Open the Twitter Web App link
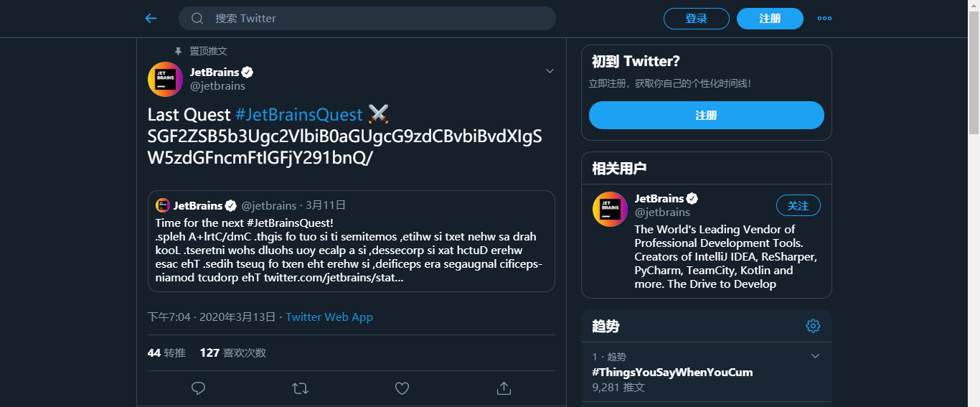 coord(329,317)
